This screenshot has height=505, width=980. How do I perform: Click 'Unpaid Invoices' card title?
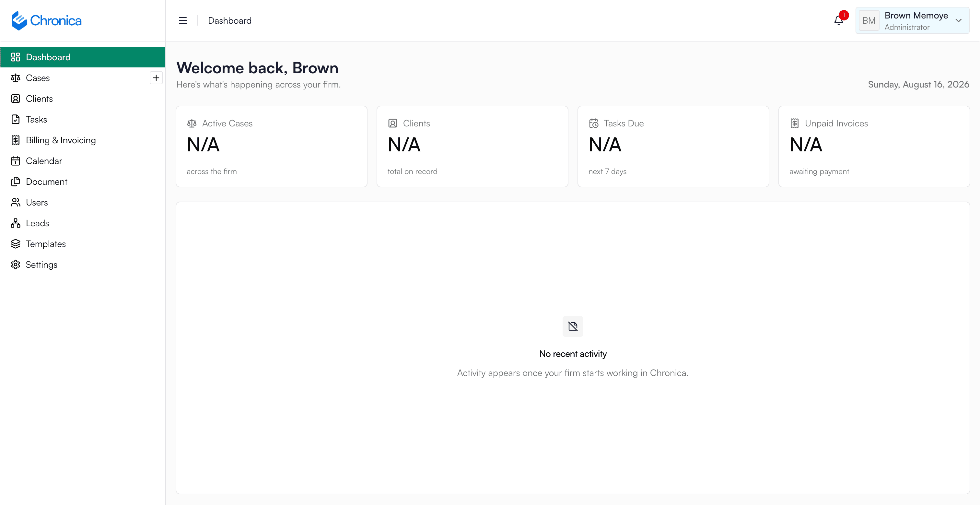click(836, 123)
